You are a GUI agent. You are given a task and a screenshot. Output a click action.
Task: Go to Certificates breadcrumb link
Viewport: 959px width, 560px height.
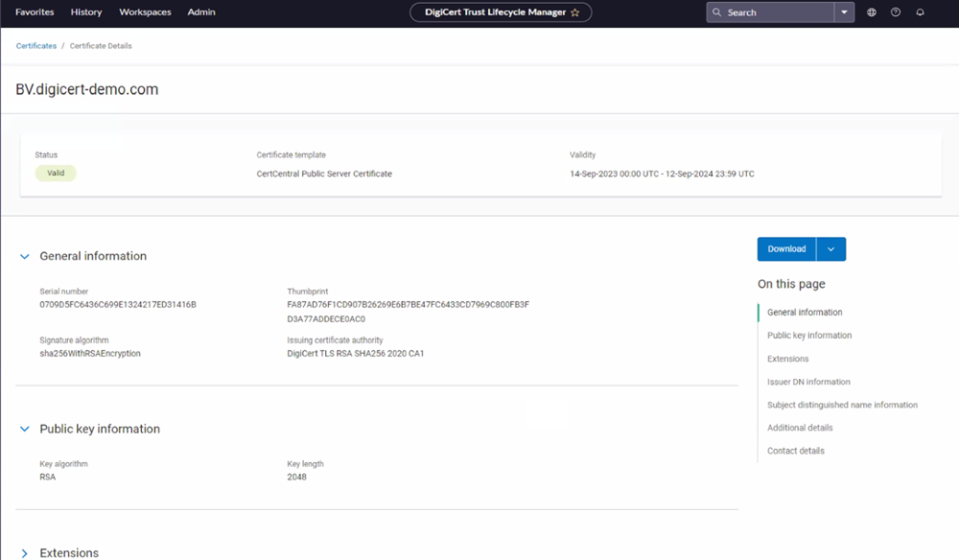pos(35,46)
